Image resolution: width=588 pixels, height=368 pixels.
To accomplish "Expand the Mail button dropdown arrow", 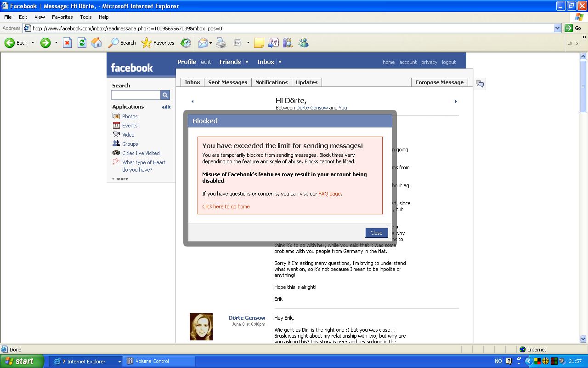I will point(210,43).
